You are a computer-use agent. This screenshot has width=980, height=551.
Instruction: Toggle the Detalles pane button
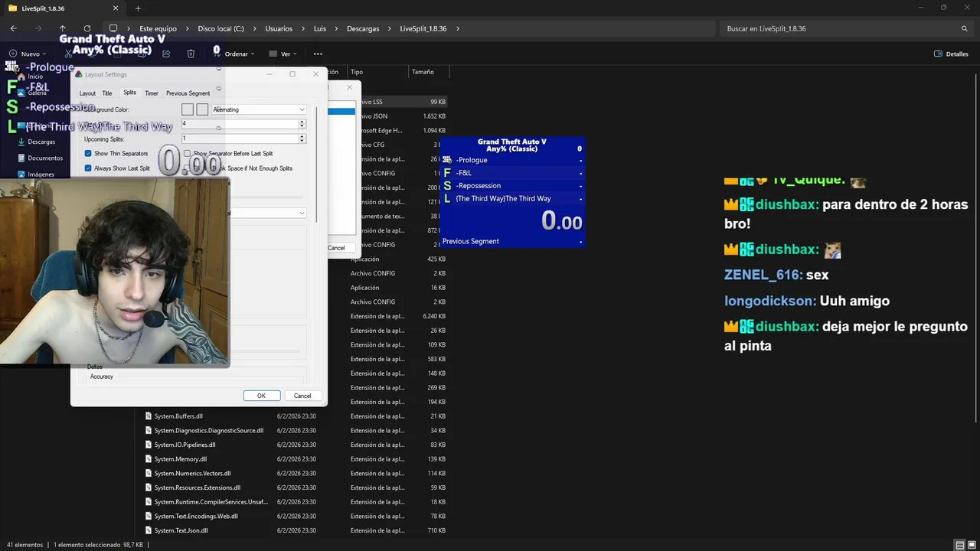click(951, 54)
